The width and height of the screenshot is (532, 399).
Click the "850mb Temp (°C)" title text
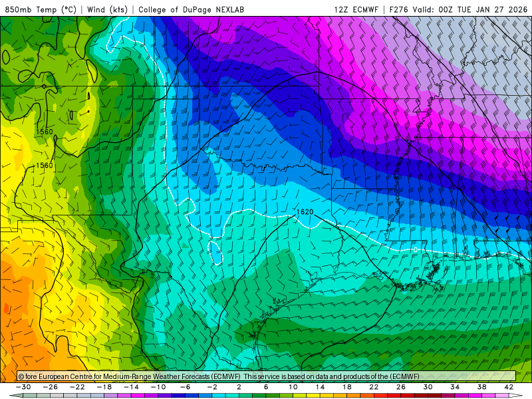coord(41,9)
